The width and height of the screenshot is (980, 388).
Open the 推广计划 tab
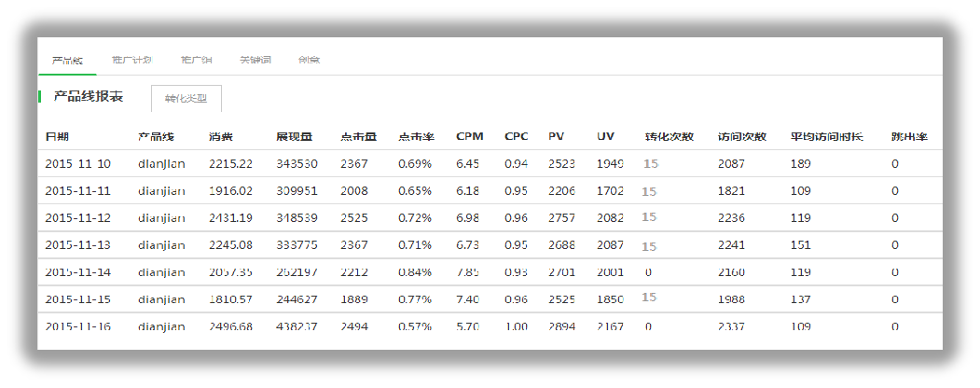coord(131,60)
